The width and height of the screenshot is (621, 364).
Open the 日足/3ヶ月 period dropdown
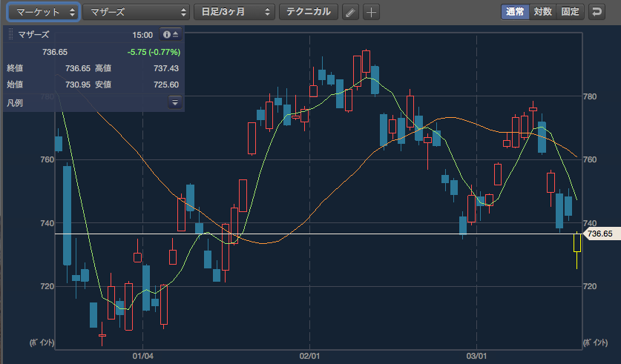coord(234,13)
